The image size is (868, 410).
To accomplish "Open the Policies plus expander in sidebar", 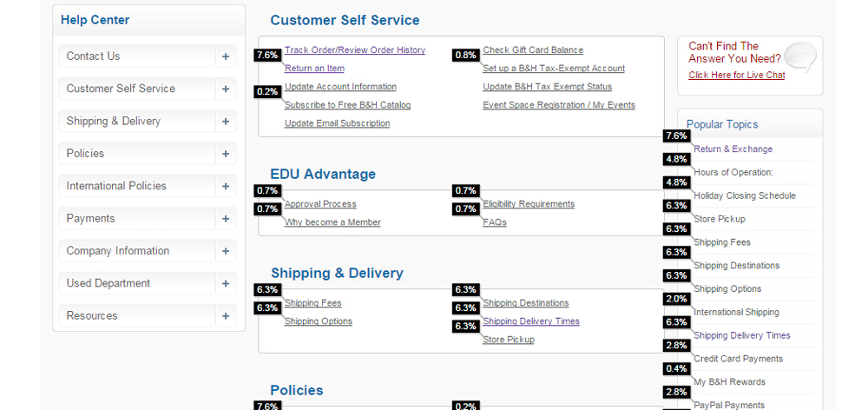I will point(226,154).
